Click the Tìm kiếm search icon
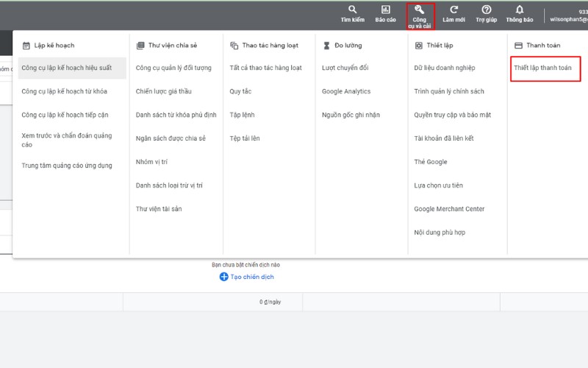 coord(352,10)
